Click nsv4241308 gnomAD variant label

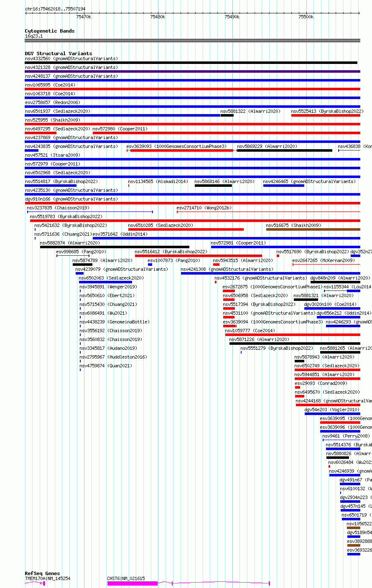point(227,269)
